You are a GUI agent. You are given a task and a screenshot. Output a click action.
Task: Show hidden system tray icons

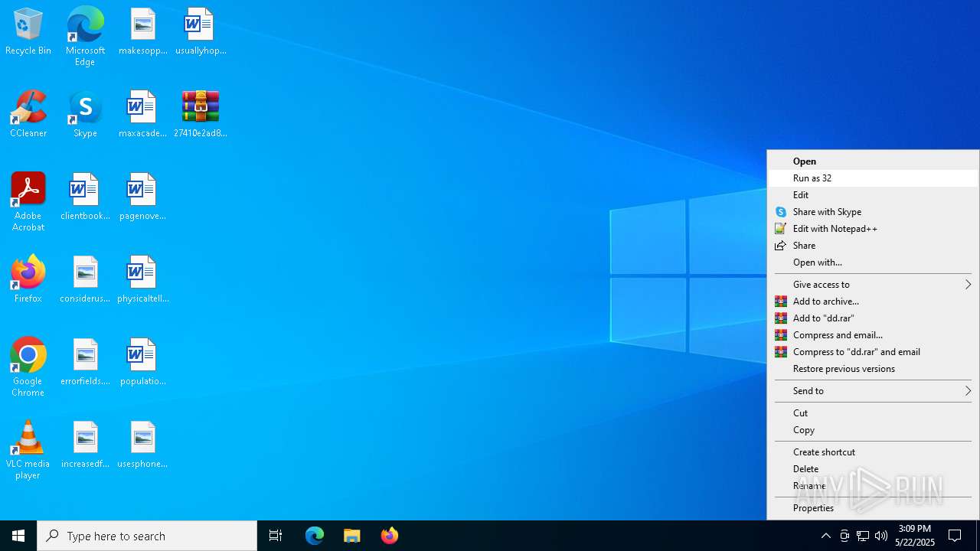tap(825, 536)
